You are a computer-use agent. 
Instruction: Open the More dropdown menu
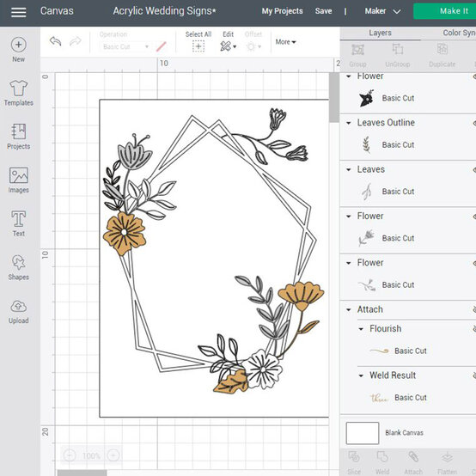[285, 42]
